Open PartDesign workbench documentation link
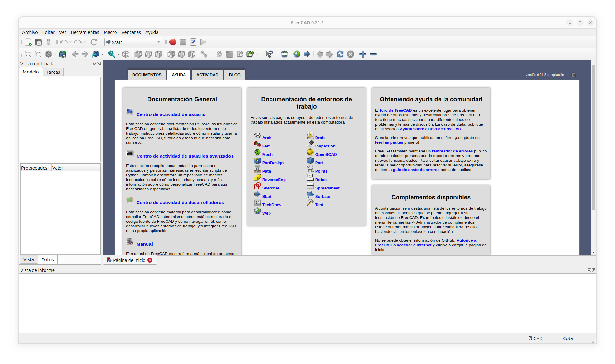 pyautogui.click(x=273, y=163)
